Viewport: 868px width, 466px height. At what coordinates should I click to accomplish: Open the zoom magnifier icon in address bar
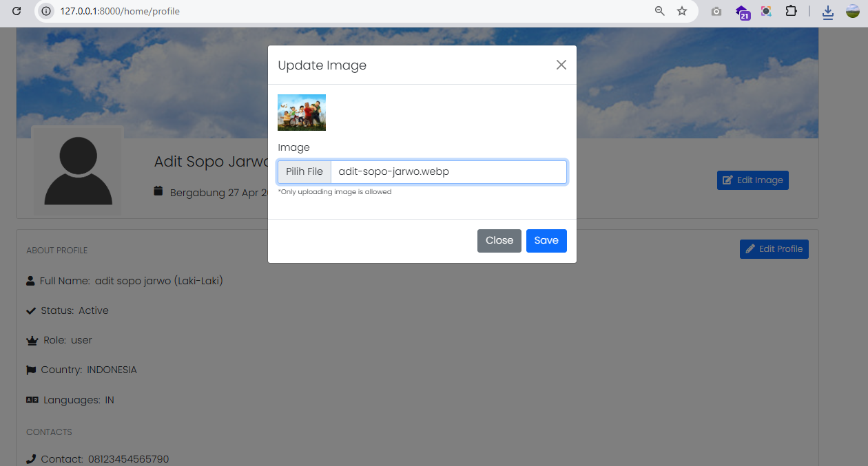click(x=659, y=11)
